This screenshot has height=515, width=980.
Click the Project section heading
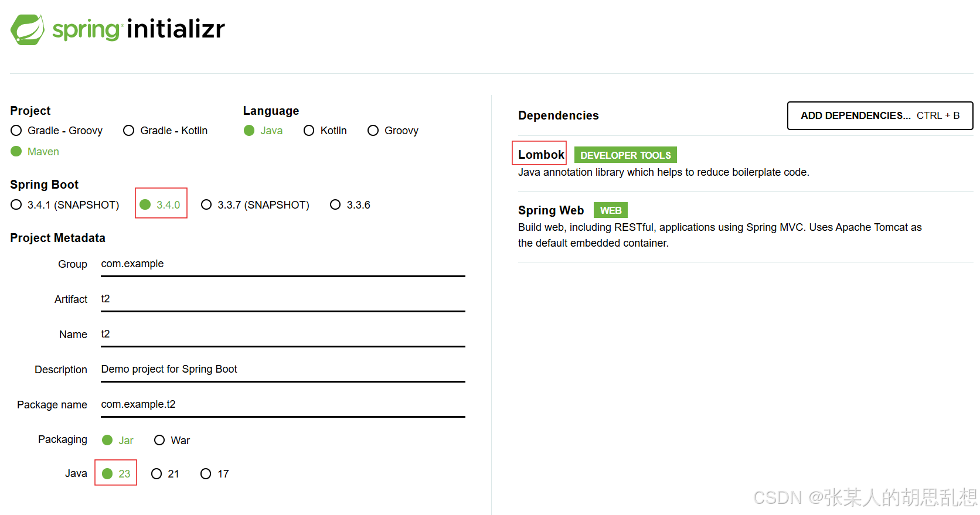click(x=30, y=111)
